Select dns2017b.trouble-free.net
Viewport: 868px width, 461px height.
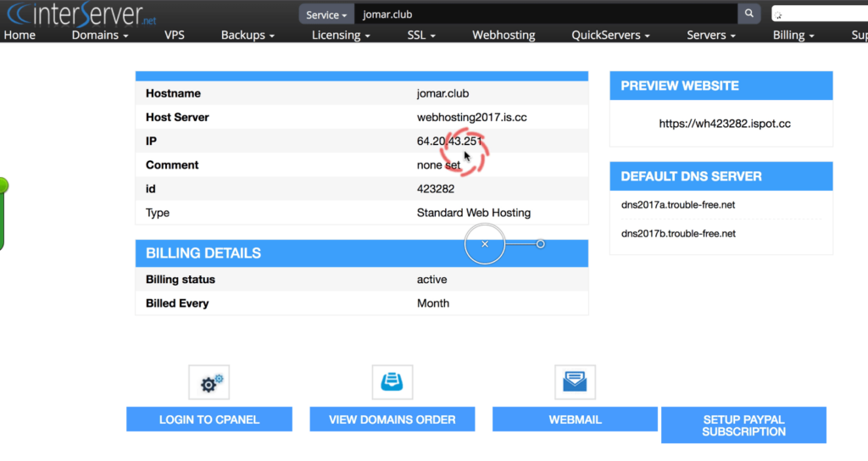pos(678,234)
